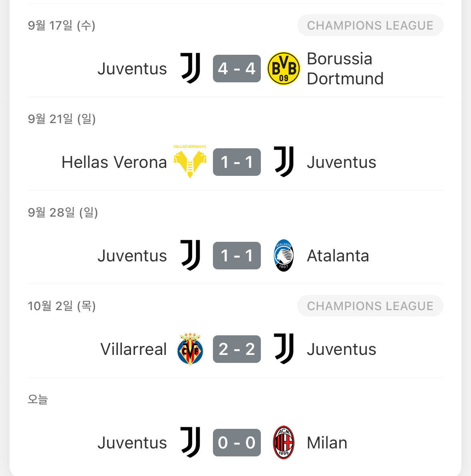
Task: Tap the Hellas Verona yellow crest
Action: [x=190, y=162]
